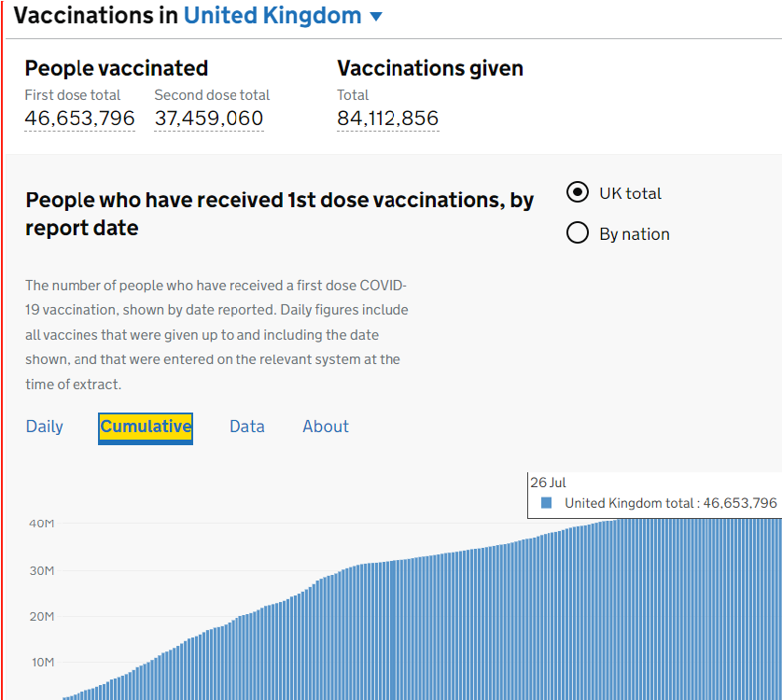Screen dimensions: 782x700
Task: Click the First dose total label
Action: 73,95
